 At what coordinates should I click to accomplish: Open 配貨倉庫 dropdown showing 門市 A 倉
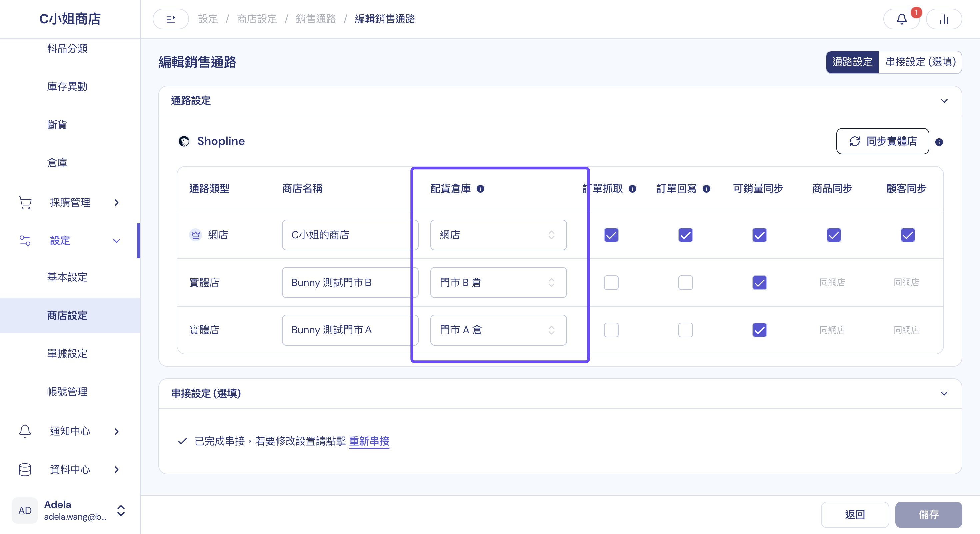[x=498, y=330]
